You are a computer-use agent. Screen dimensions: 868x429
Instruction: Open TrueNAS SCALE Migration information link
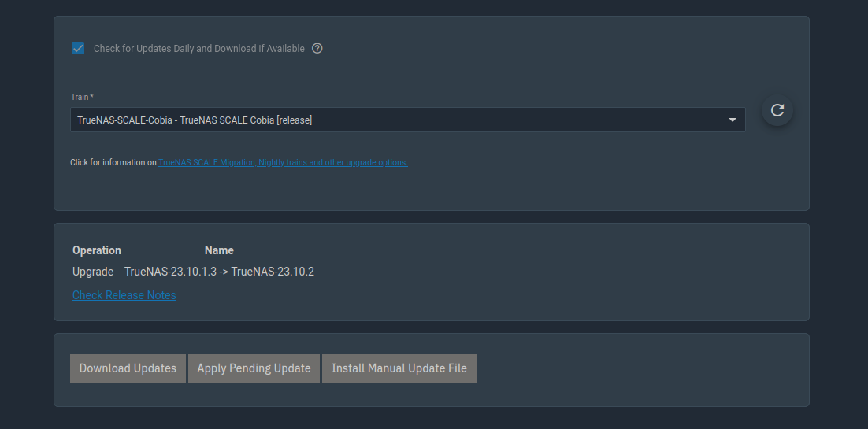coord(283,163)
